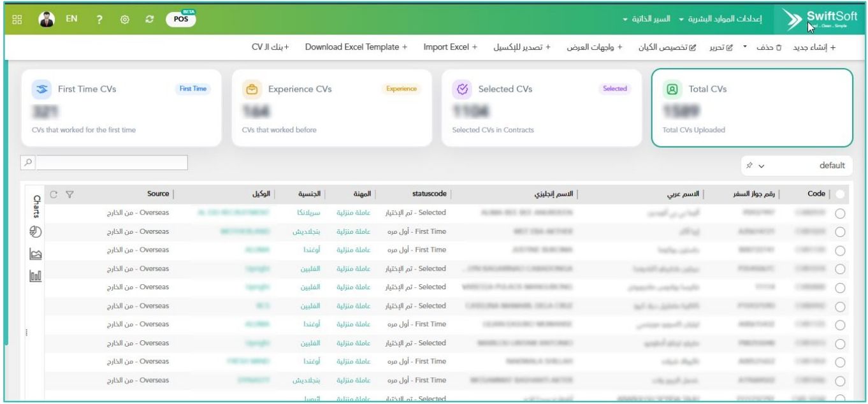This screenshot has height=404, width=868.
Task: Click the pin icon beside default view
Action: pyautogui.click(x=751, y=166)
